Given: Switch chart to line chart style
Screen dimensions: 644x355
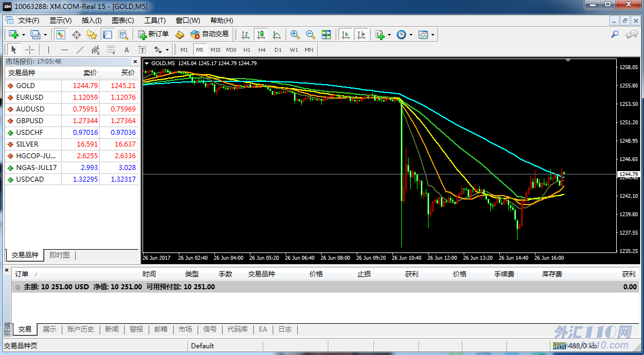Looking at the screenshot, I should click(x=277, y=35).
